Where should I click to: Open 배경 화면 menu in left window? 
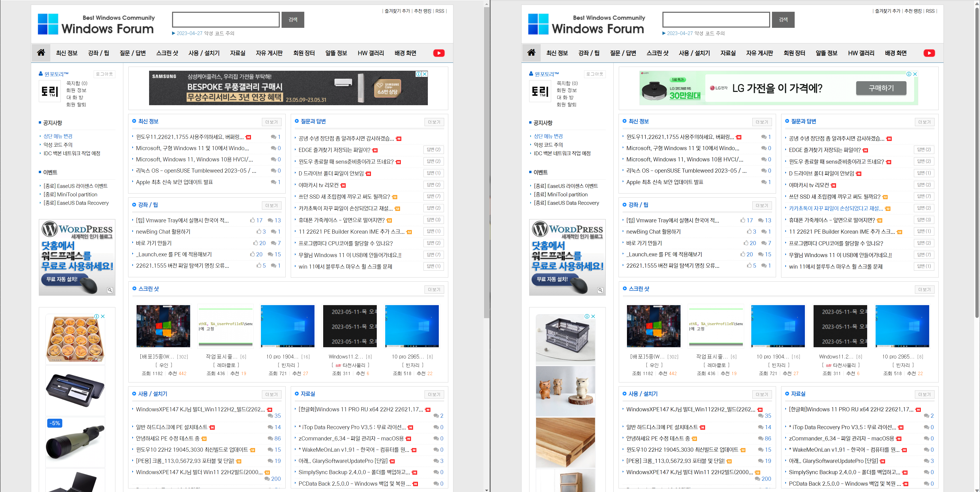406,53
